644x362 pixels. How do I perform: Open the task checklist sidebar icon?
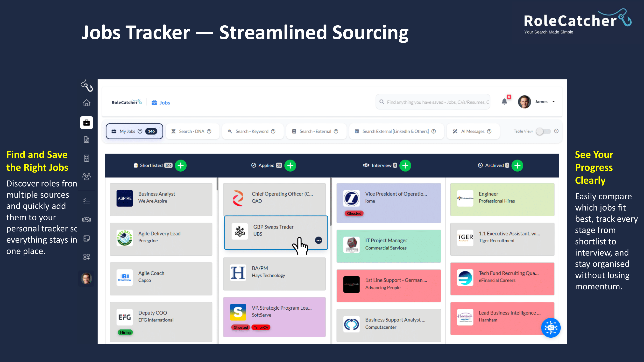[x=86, y=201]
